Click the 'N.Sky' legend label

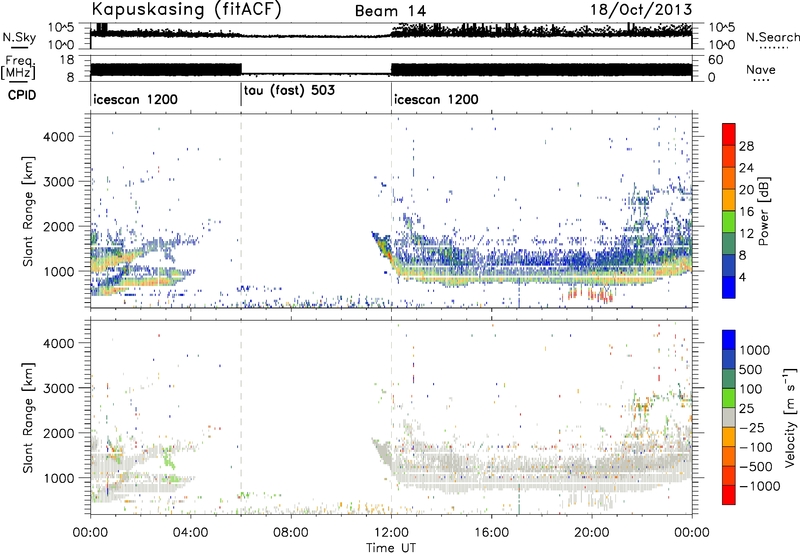pyautogui.click(x=19, y=37)
